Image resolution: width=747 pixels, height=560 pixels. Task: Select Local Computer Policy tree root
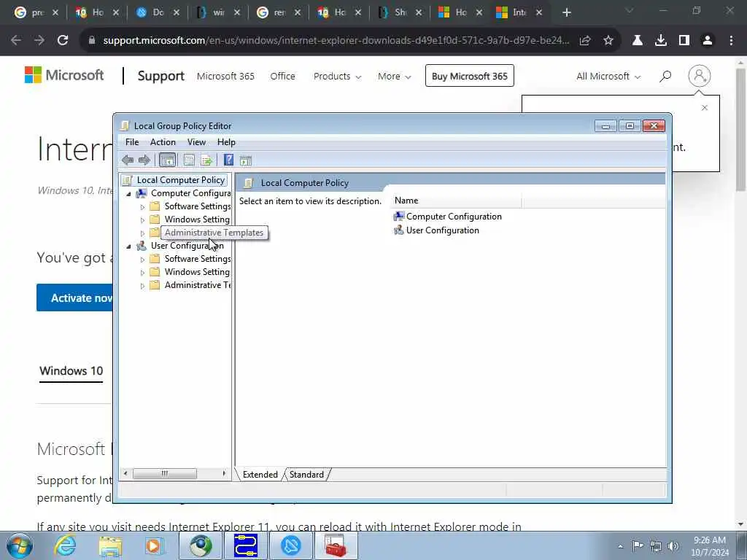pos(181,180)
